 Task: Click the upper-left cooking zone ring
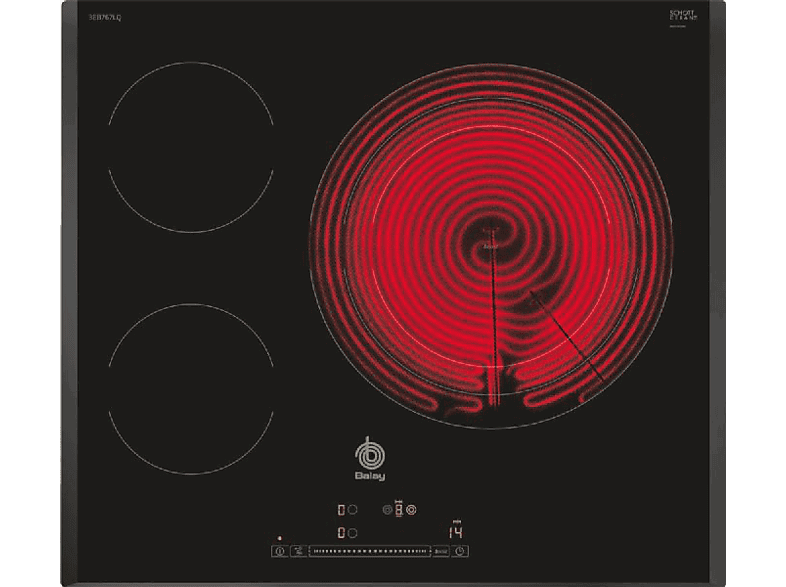[x=190, y=147]
